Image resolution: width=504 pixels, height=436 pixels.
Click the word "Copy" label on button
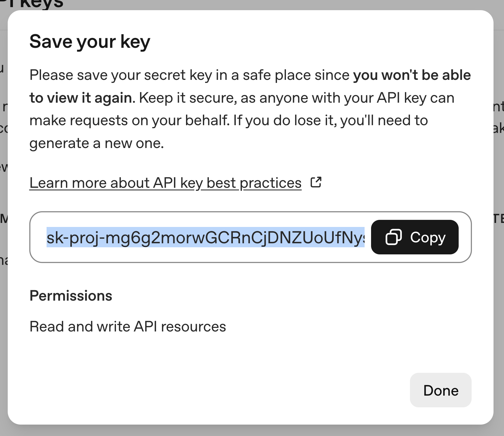pyautogui.click(x=428, y=237)
